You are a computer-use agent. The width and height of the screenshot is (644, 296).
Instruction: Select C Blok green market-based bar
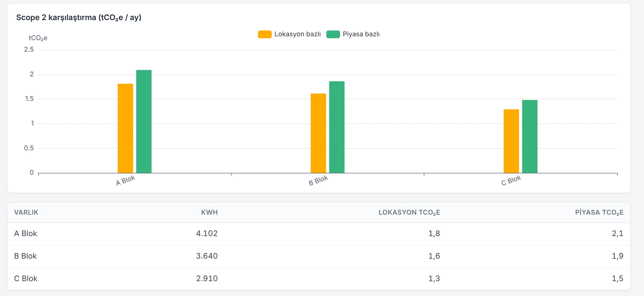click(x=530, y=137)
